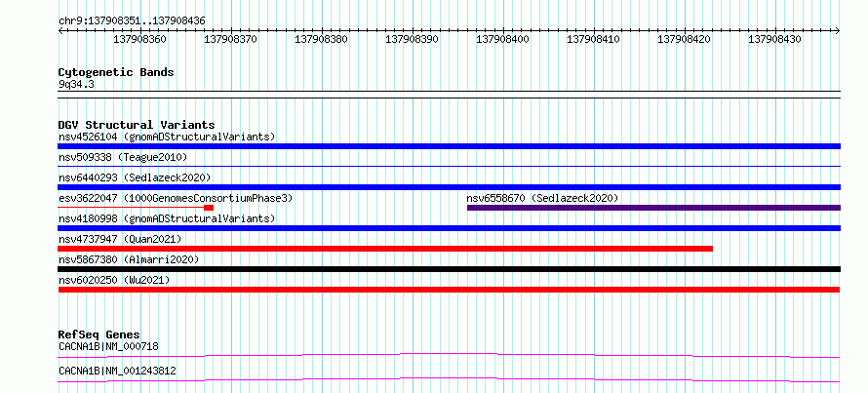Click the thin blue nsv509338 variant line
This screenshot has height=393, width=868.
(x=449, y=166)
